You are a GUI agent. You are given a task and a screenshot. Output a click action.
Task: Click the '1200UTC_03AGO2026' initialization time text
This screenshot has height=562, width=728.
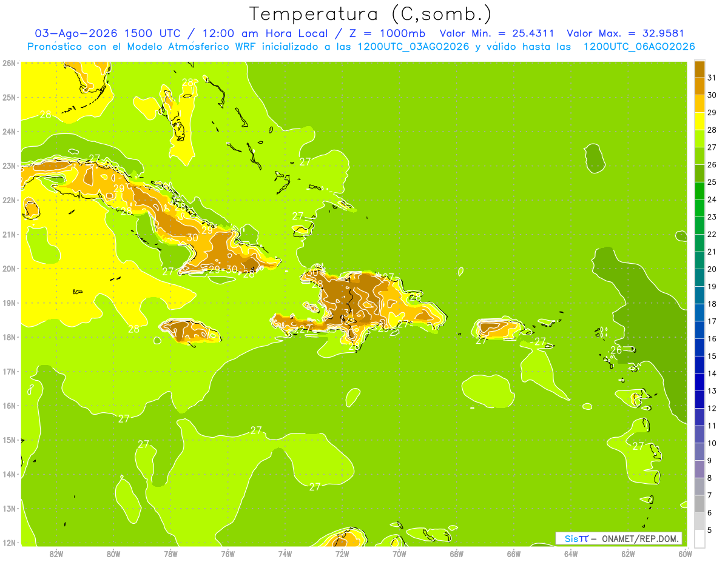pyautogui.click(x=414, y=47)
